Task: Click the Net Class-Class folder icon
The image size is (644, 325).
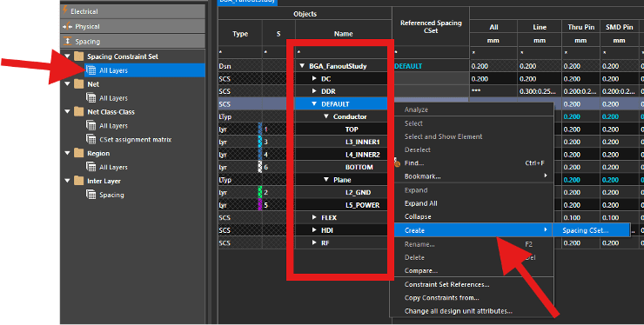Action: tap(79, 111)
